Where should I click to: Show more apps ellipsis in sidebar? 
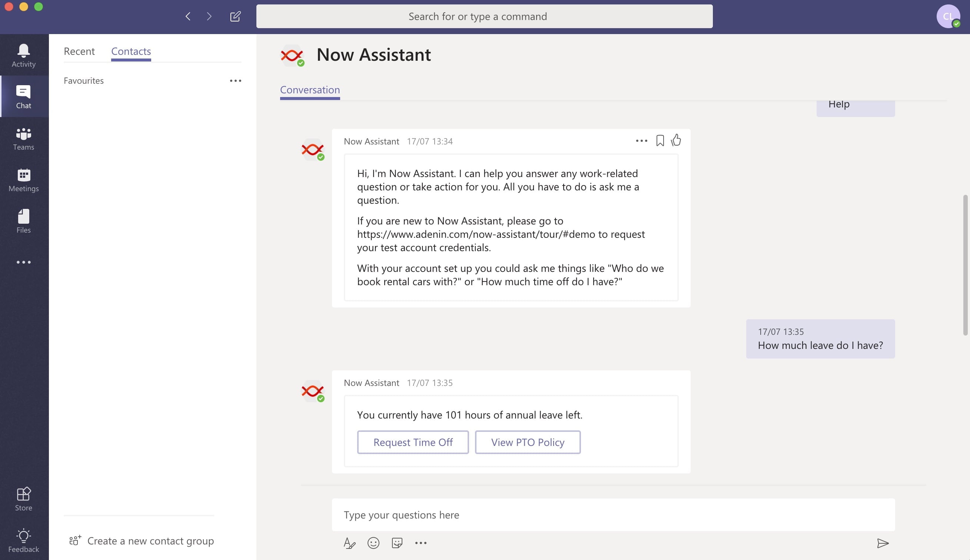tap(23, 262)
